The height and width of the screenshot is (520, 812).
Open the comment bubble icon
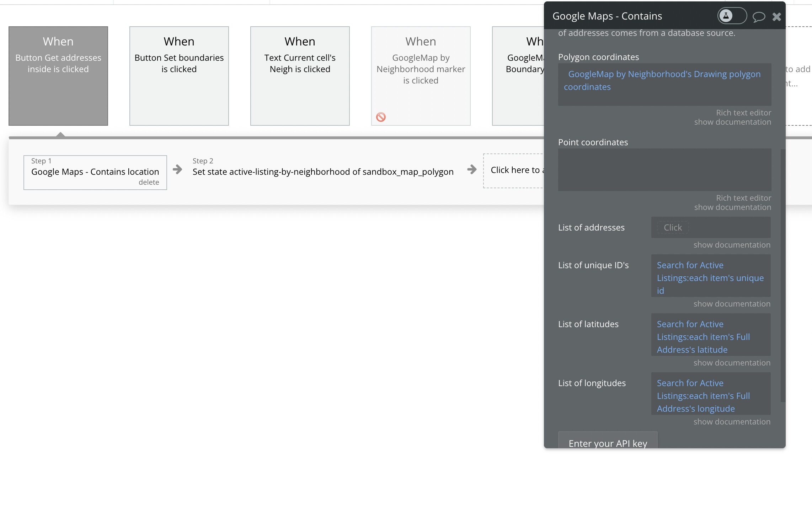(x=758, y=17)
